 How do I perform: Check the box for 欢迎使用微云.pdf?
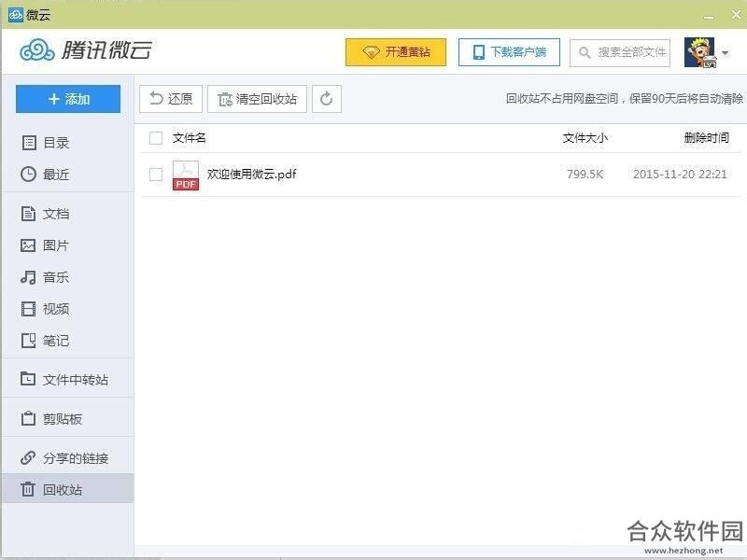(x=156, y=175)
